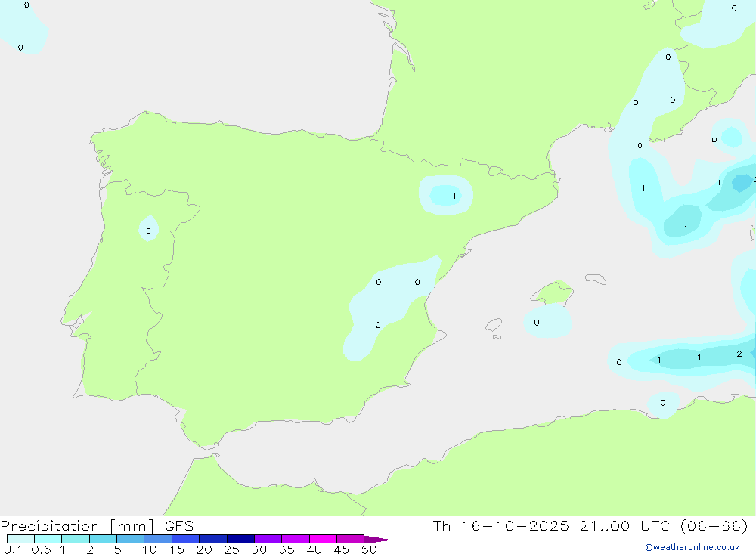Pick the legend swatch between 1 and 2

pyautogui.click(x=75, y=539)
